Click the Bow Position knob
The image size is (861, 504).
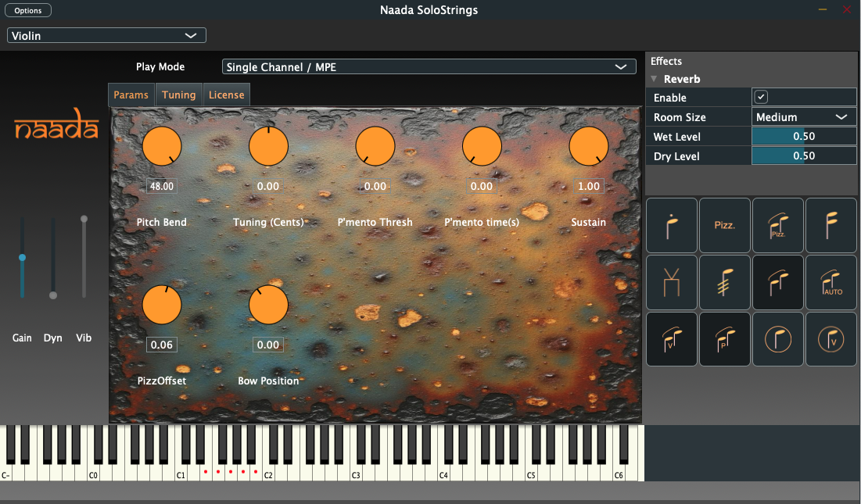pos(268,305)
